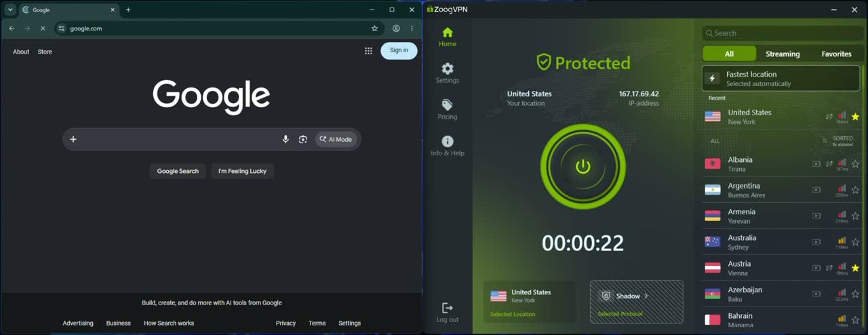
Task: Open the About link on Google
Action: [x=21, y=52]
